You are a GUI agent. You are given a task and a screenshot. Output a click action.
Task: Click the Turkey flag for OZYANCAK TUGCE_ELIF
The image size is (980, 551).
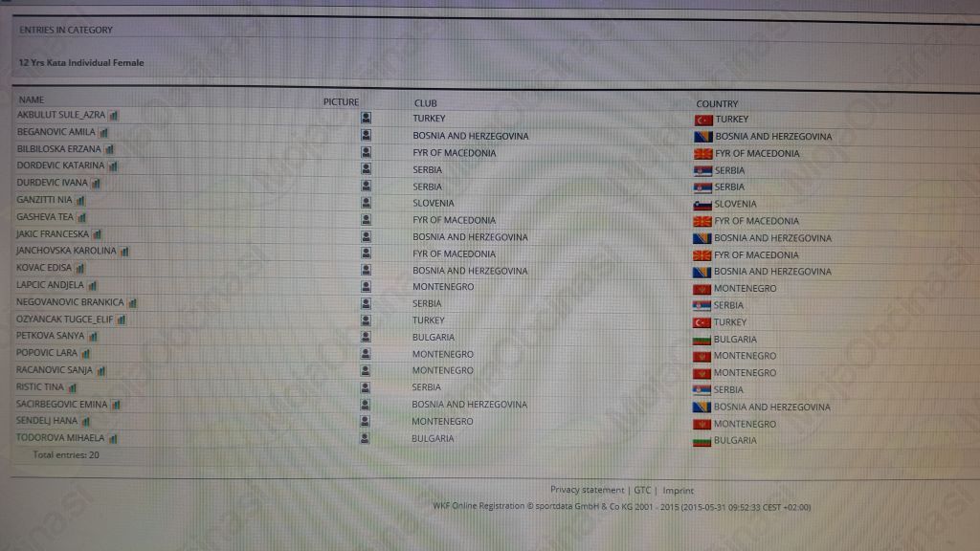tap(702, 322)
